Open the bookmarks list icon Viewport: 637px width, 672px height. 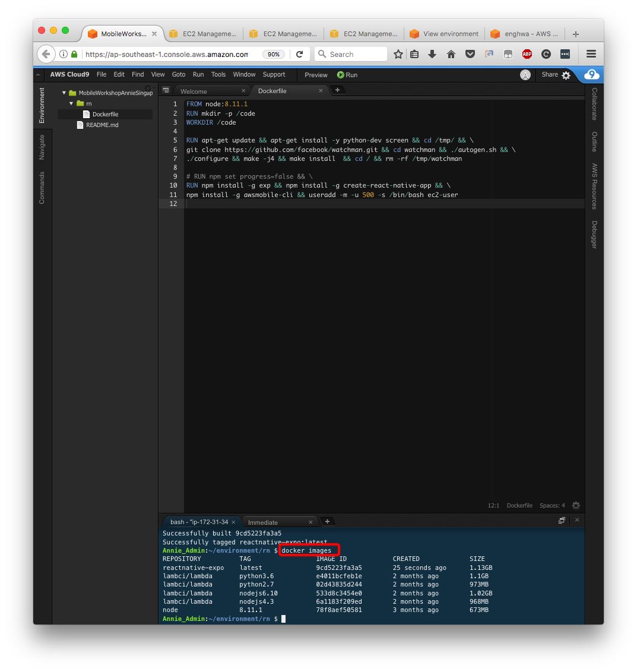414,54
